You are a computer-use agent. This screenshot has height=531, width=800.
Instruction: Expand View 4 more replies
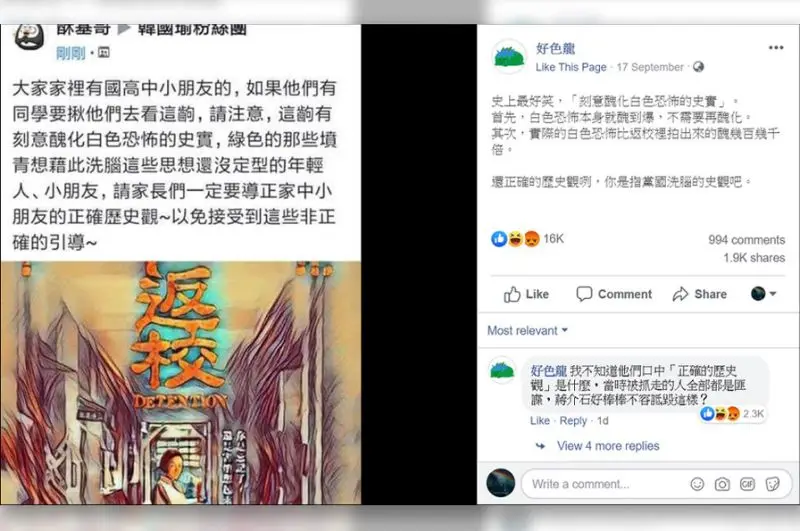click(x=608, y=446)
